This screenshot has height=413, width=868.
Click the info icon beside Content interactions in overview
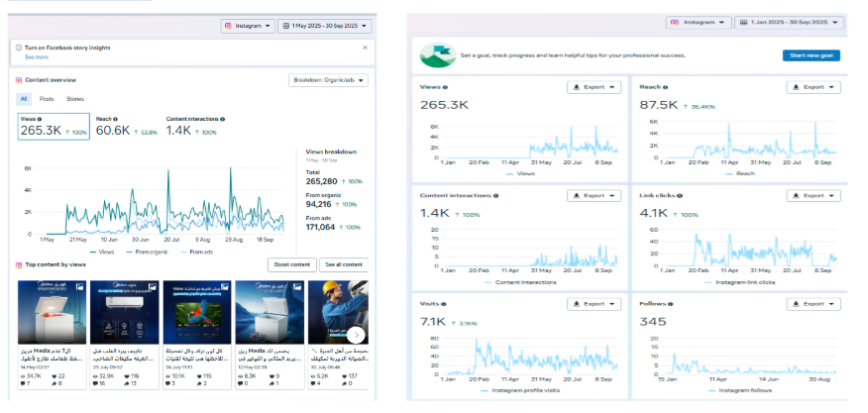[223, 119]
